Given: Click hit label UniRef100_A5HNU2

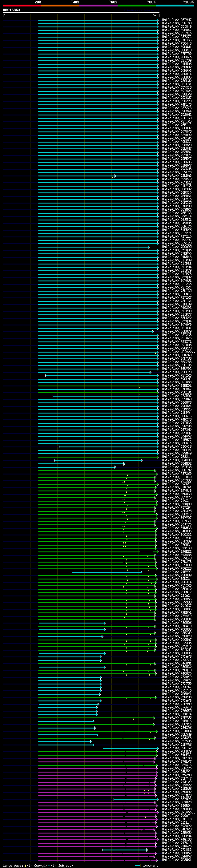Looking at the screenshot, I should [177, 67].
